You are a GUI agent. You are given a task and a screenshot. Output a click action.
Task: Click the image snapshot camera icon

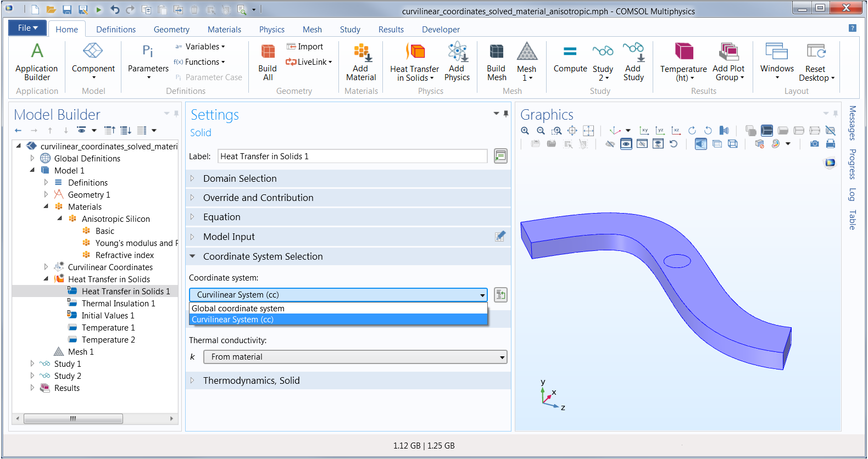coord(815,144)
